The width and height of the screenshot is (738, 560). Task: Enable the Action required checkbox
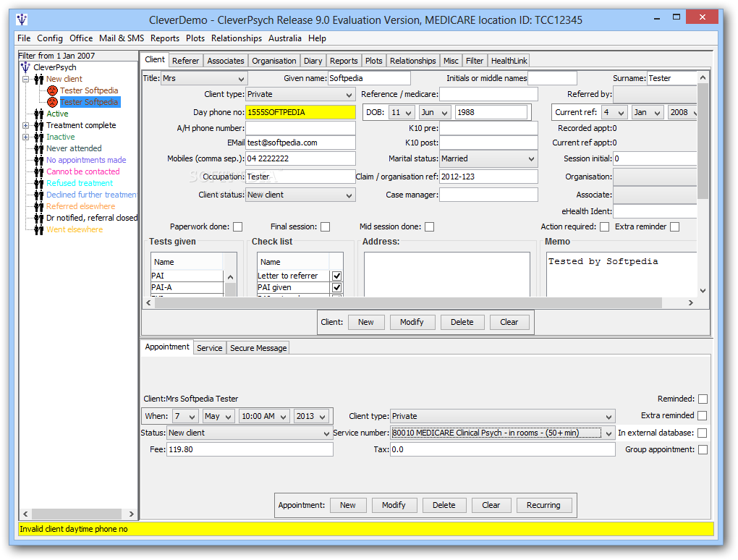(x=604, y=227)
